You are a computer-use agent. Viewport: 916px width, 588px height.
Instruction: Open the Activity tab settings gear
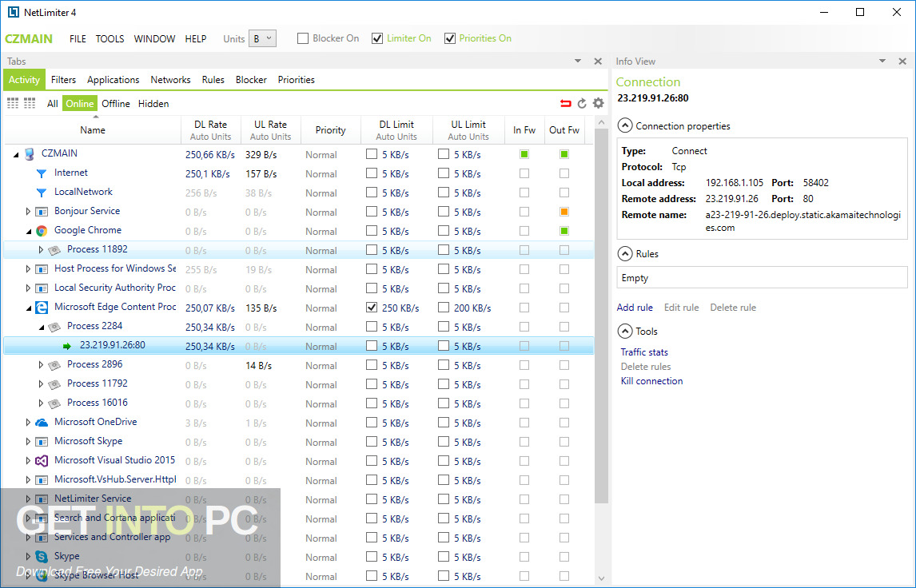pyautogui.click(x=598, y=103)
